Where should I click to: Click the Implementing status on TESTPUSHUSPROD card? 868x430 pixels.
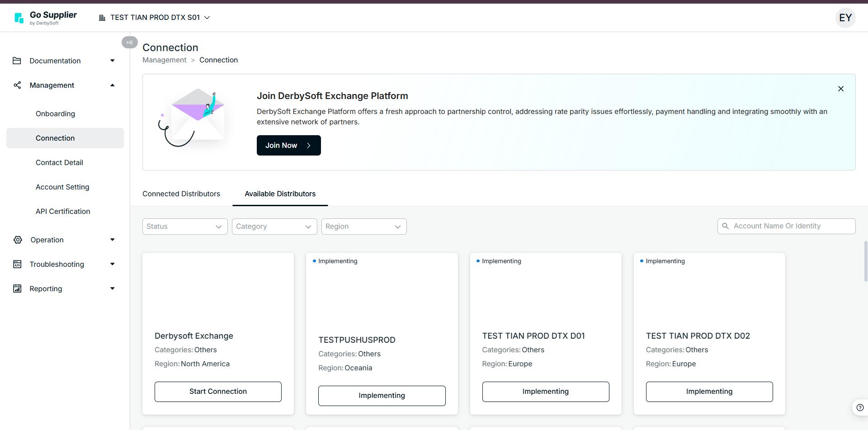tap(335, 261)
